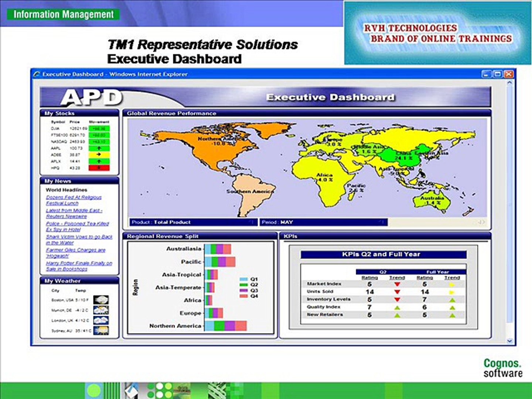Click the 'Asia-Tropical' chart axis label
The image size is (532, 399).
(182, 275)
